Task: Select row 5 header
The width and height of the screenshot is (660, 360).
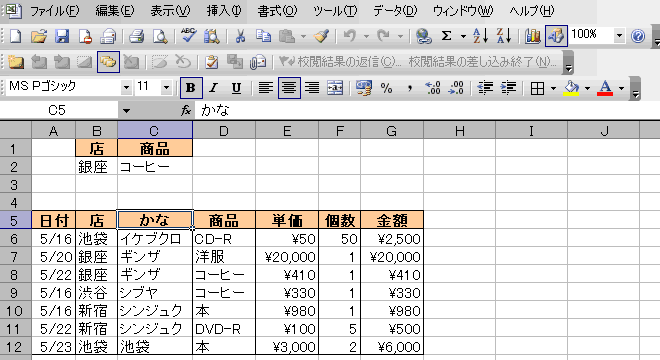Action: 15,220
